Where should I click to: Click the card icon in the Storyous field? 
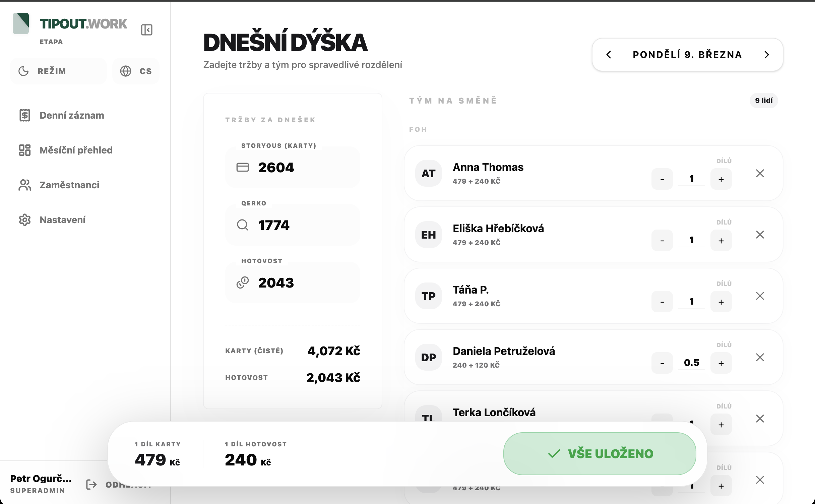pyautogui.click(x=242, y=167)
